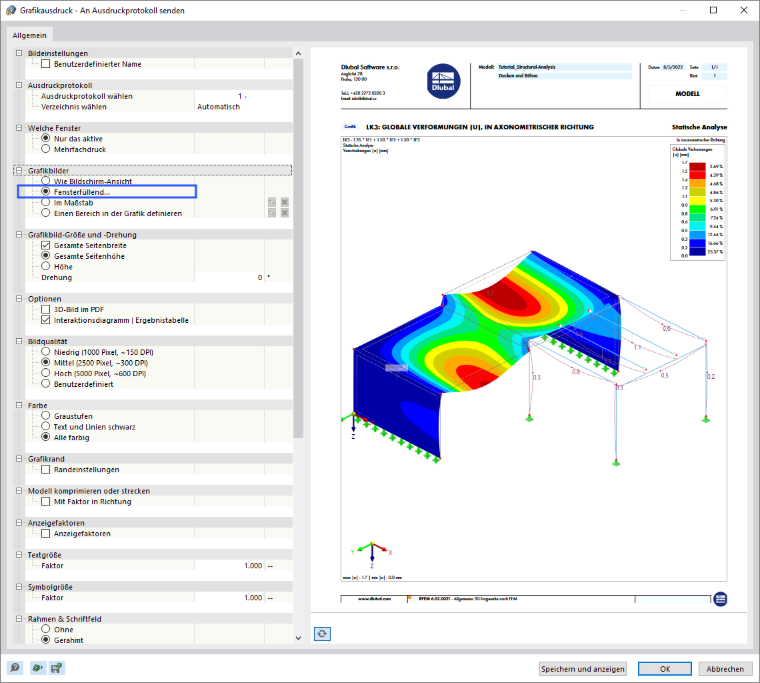Click the delete icon beside Einen Bereich
The image size is (760, 683).
click(285, 213)
